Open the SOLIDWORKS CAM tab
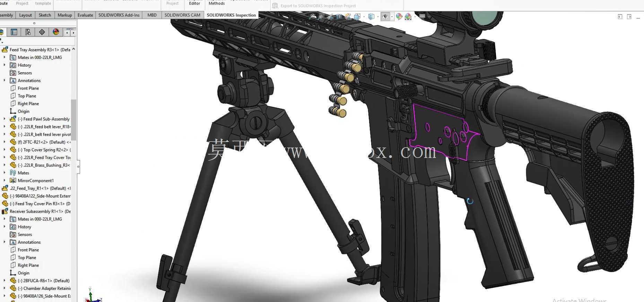The image size is (644, 302). 182,15
